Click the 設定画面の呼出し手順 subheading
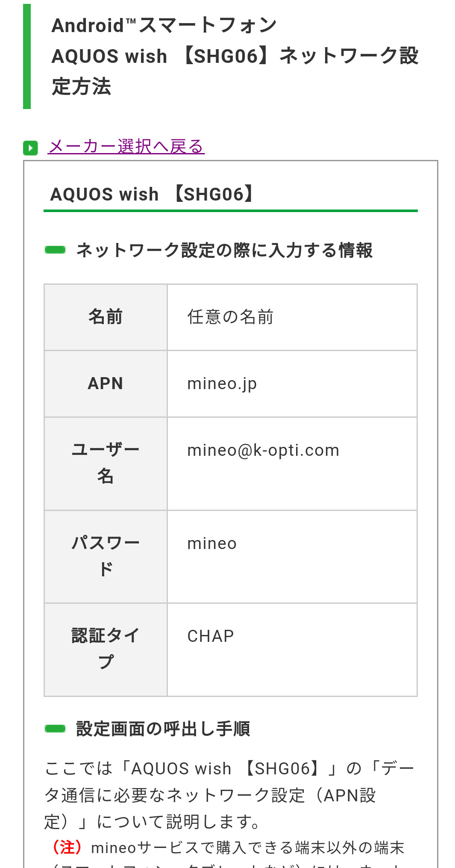Image resolution: width=455 pixels, height=868 pixels. click(163, 729)
